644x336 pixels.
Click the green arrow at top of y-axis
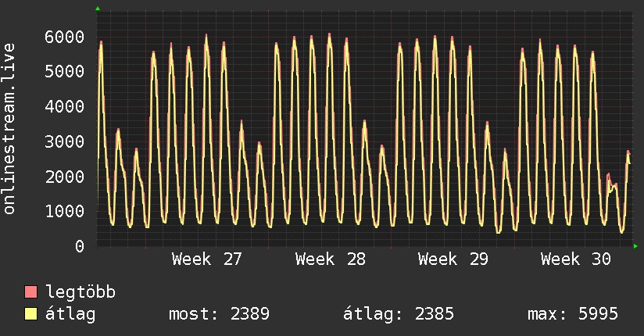[x=98, y=9]
